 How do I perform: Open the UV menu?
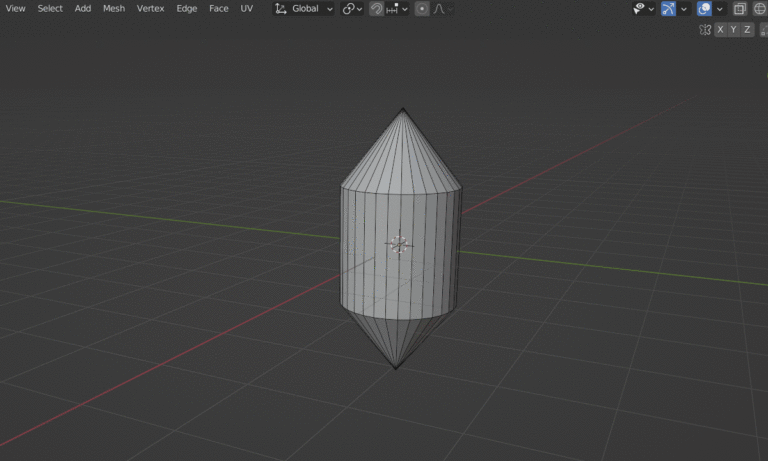coord(246,9)
